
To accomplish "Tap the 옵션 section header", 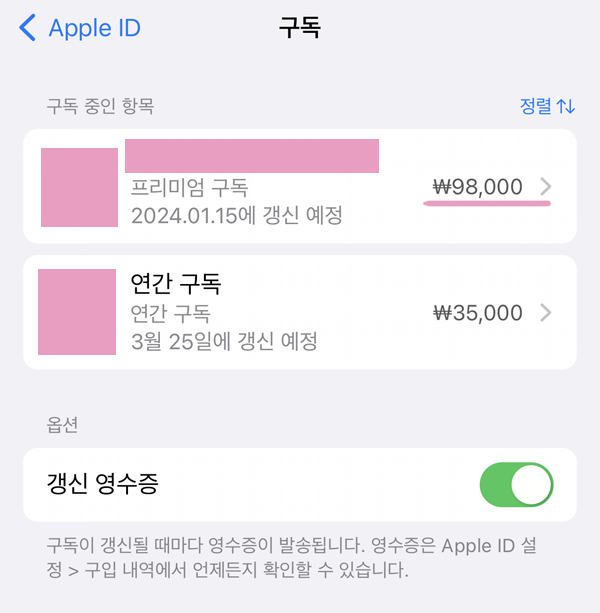I will 62,425.
